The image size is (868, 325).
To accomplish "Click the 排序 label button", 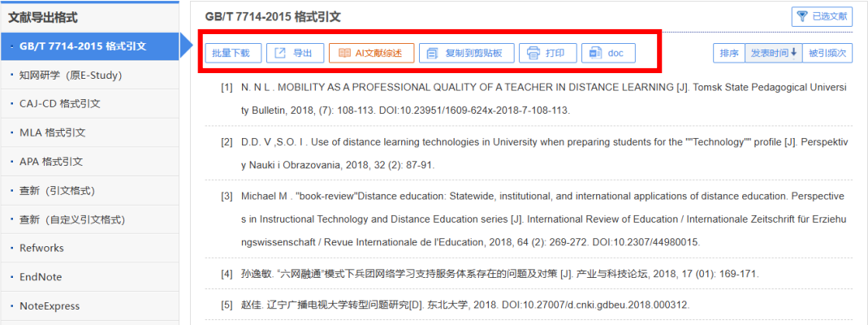I will click(728, 53).
